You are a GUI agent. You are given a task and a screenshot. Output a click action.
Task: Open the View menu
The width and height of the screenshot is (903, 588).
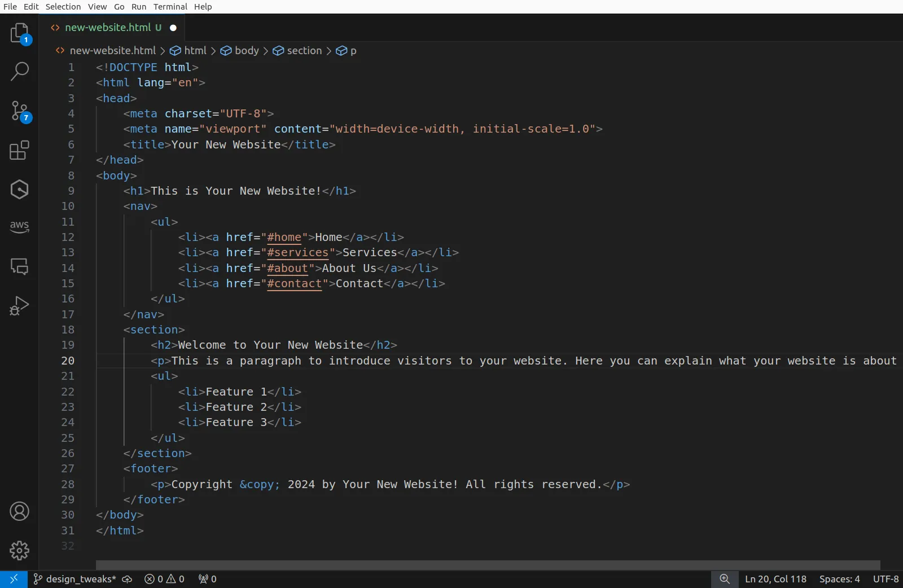[x=97, y=7]
